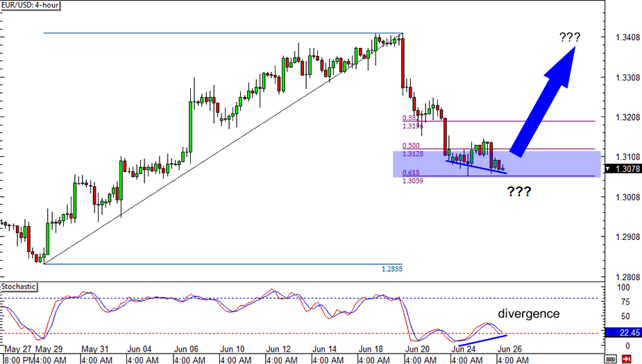Click the Jun 04 date label
642x364 pixels.
140,349
